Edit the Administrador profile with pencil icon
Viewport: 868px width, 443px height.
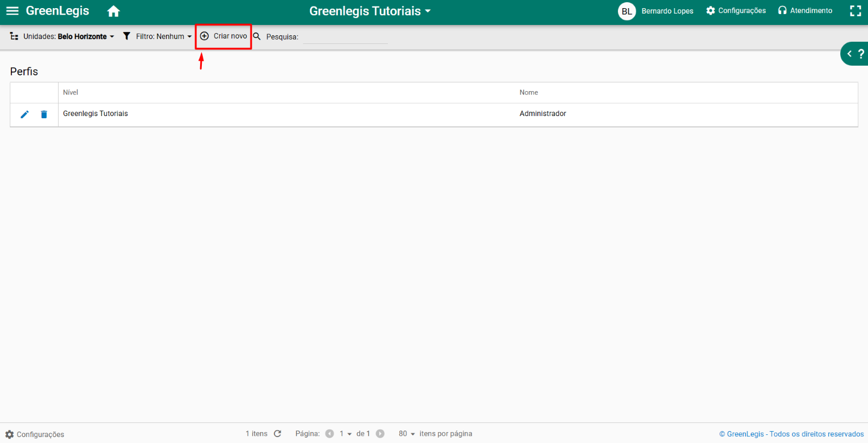(x=24, y=114)
